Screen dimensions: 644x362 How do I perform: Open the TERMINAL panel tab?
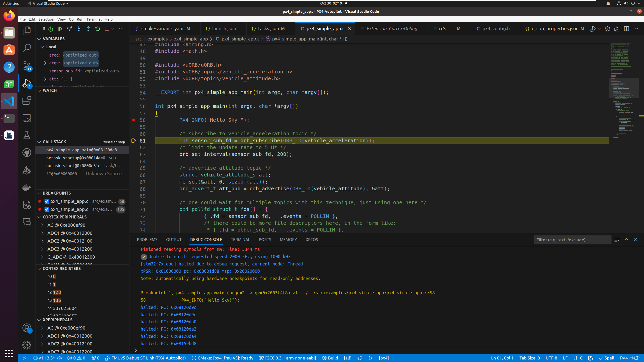[x=240, y=240]
